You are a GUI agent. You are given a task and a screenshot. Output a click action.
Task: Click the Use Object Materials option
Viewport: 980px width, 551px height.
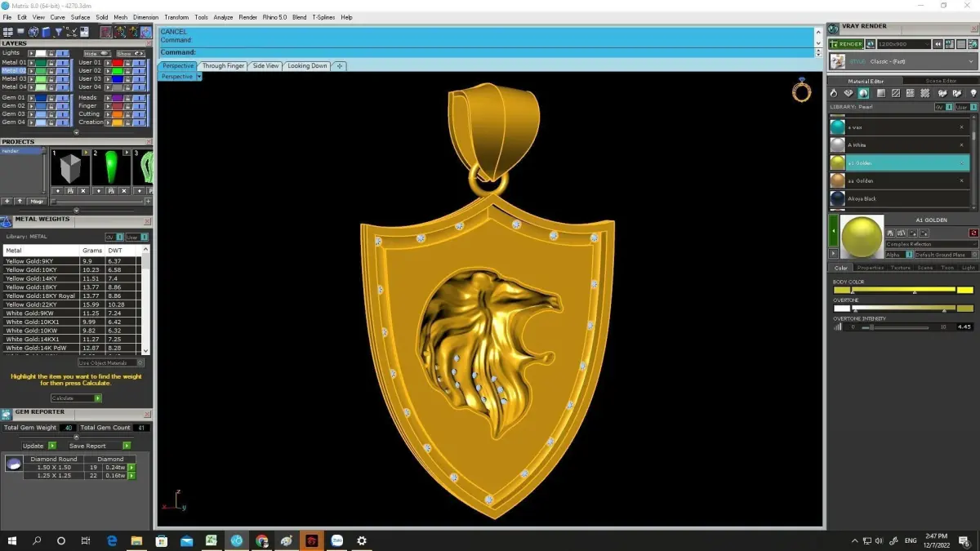(x=111, y=362)
